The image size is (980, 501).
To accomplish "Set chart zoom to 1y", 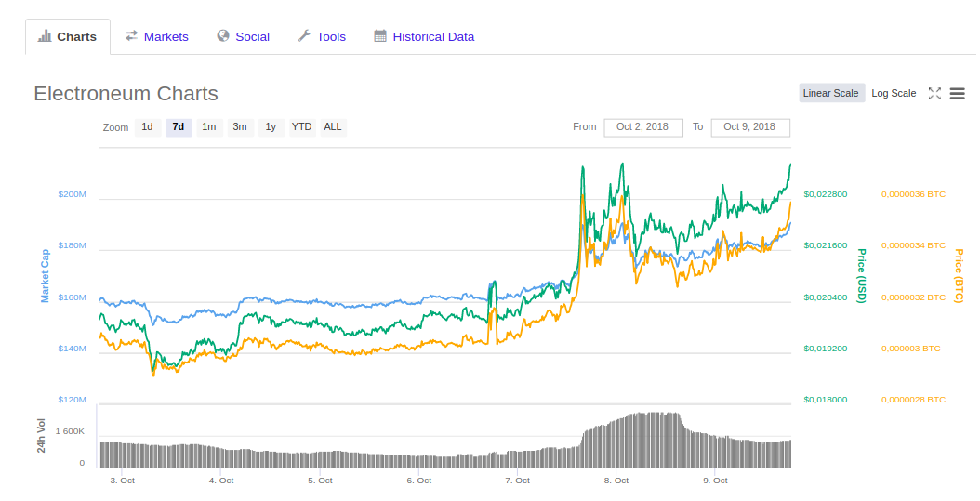I will pyautogui.click(x=271, y=127).
